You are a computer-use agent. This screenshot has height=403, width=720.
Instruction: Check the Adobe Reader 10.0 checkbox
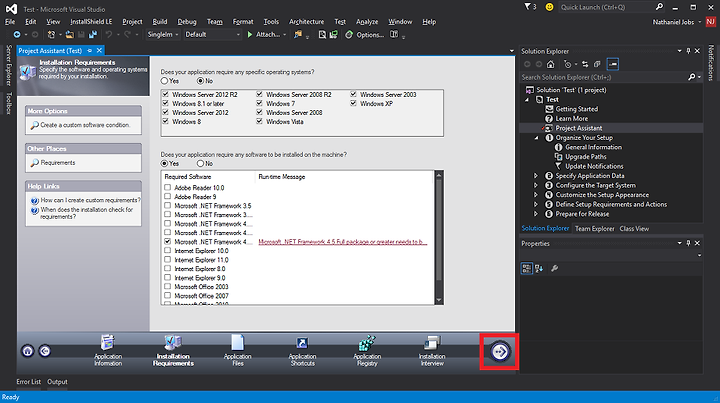click(168, 187)
